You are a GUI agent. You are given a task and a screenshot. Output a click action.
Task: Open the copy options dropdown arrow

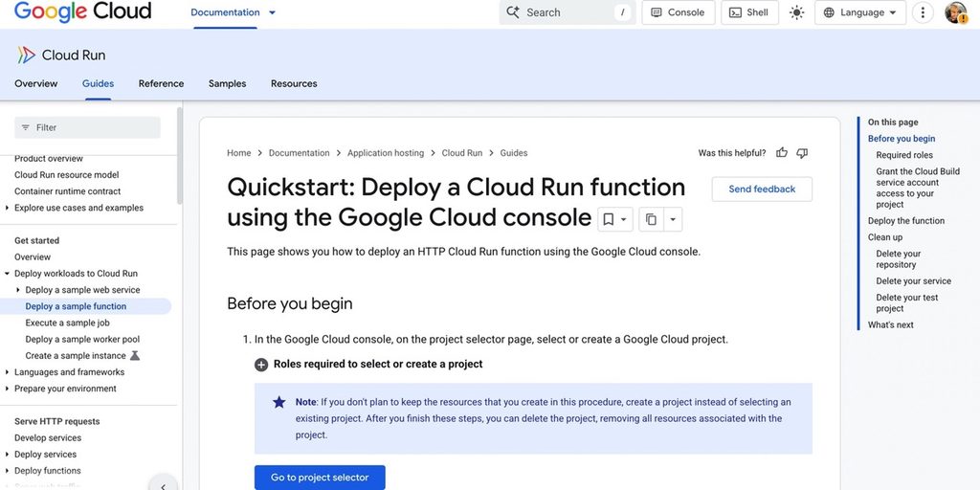click(x=673, y=219)
